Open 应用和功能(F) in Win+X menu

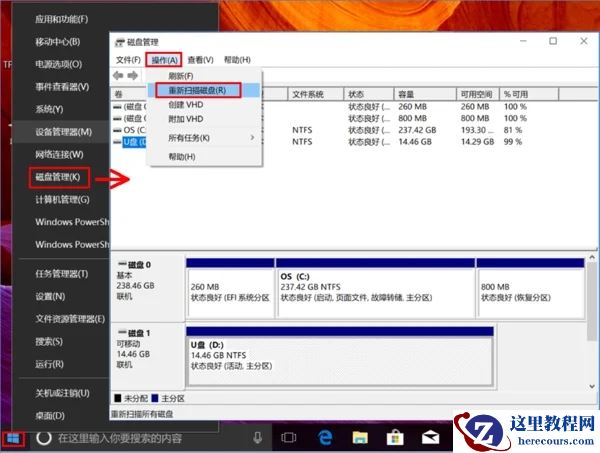tap(62, 19)
